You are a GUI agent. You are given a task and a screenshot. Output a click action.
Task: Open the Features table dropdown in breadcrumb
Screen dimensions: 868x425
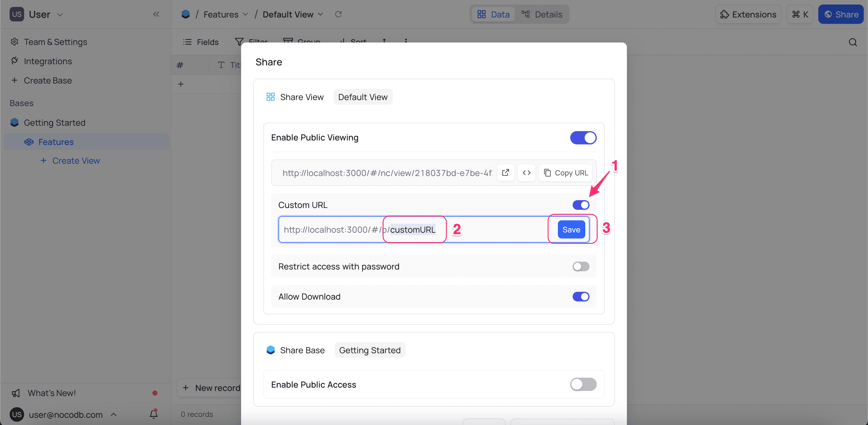click(x=245, y=14)
